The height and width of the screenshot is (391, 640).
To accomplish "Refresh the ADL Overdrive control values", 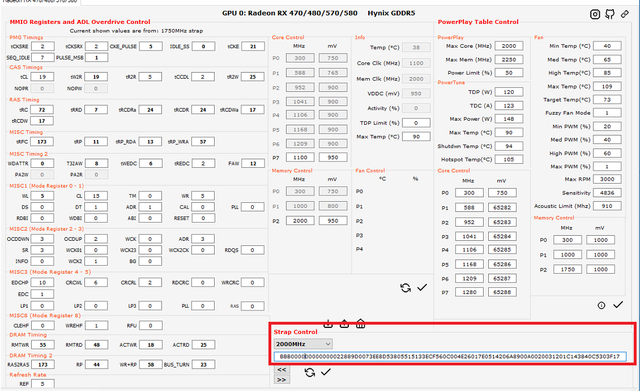I will click(x=405, y=288).
